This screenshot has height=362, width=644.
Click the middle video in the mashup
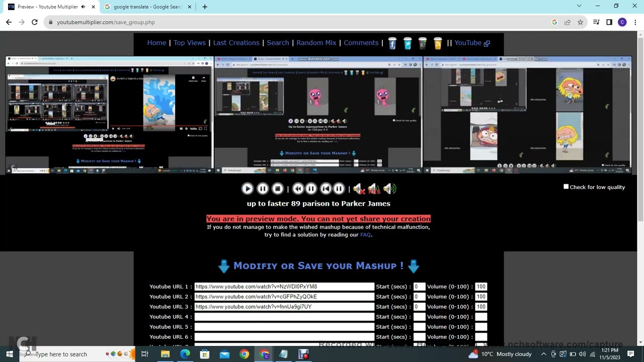(318, 115)
